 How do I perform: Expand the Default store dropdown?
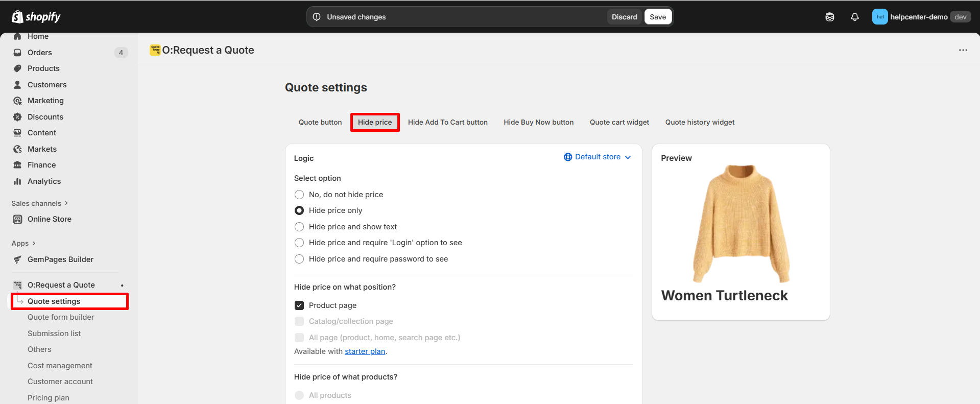597,157
